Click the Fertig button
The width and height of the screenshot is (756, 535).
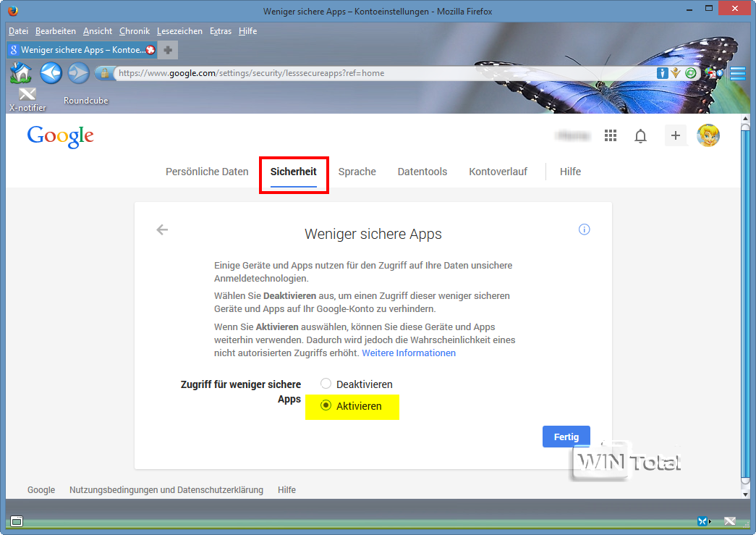click(566, 437)
